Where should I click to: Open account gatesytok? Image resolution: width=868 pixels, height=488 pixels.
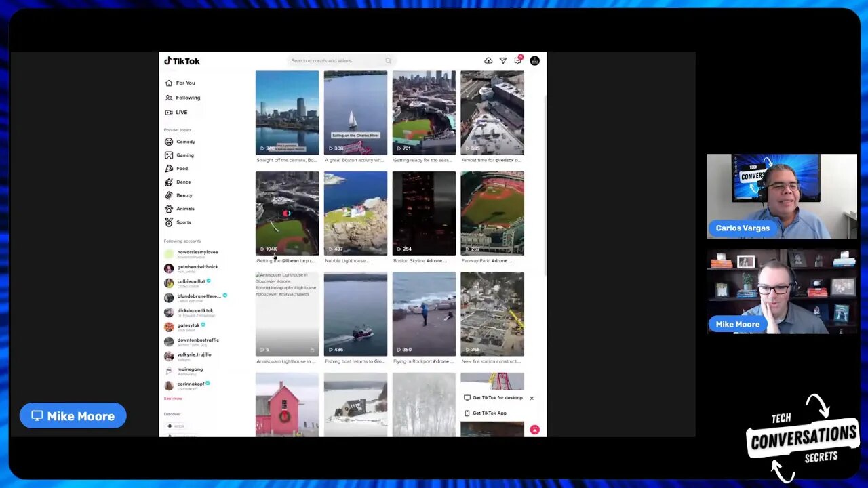(x=185, y=327)
